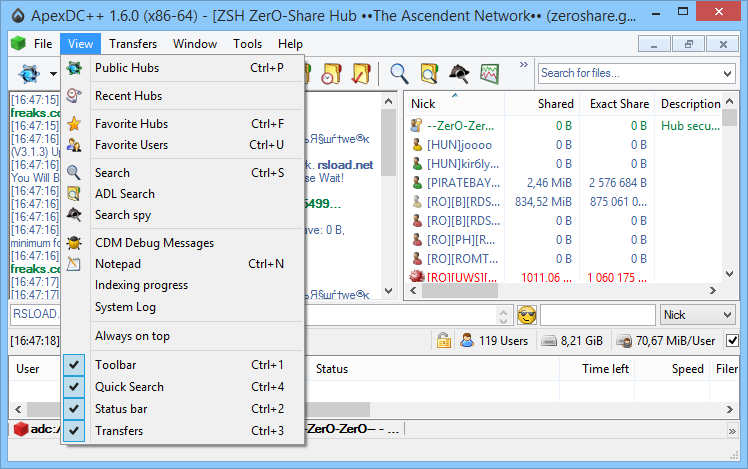Click the 119 Users status icon
Viewport: 748px width, 469px height.
pyautogui.click(x=468, y=340)
